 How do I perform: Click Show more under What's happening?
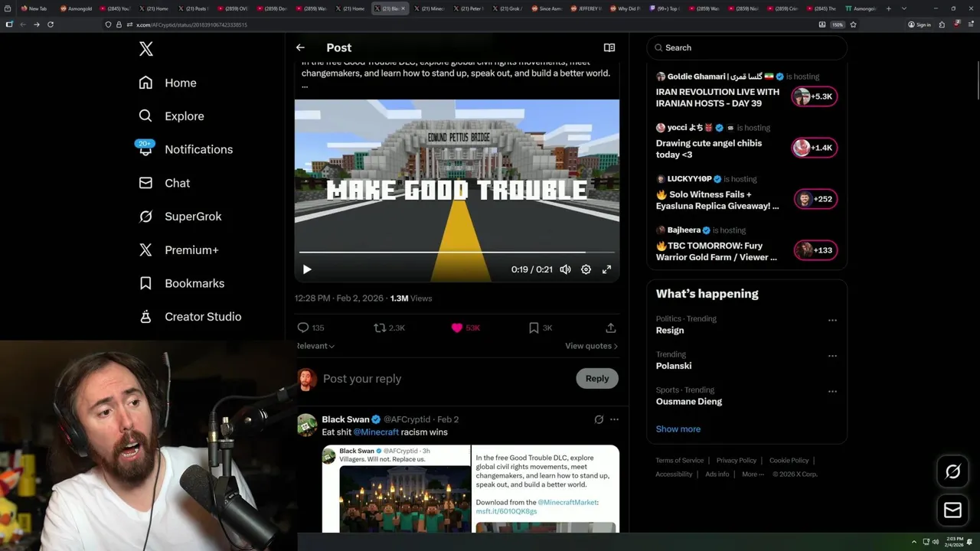(678, 429)
